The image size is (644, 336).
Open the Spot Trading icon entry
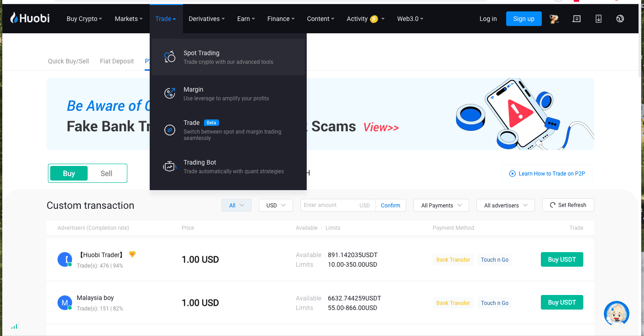[170, 57]
